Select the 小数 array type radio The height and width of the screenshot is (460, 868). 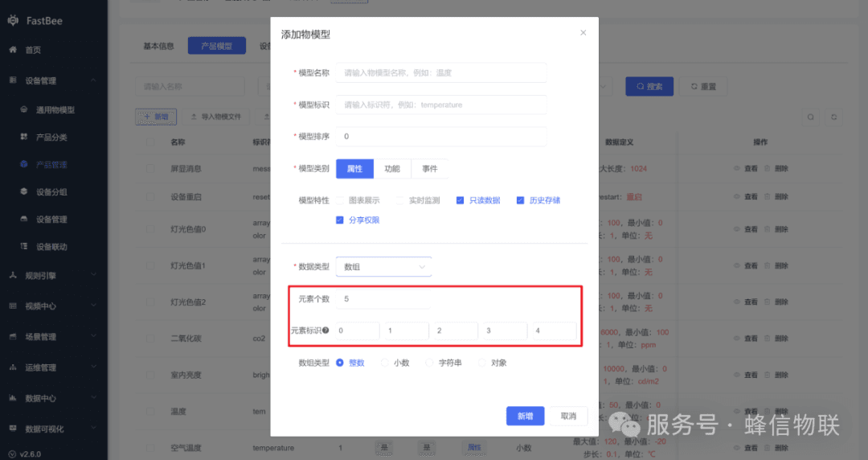(385, 363)
